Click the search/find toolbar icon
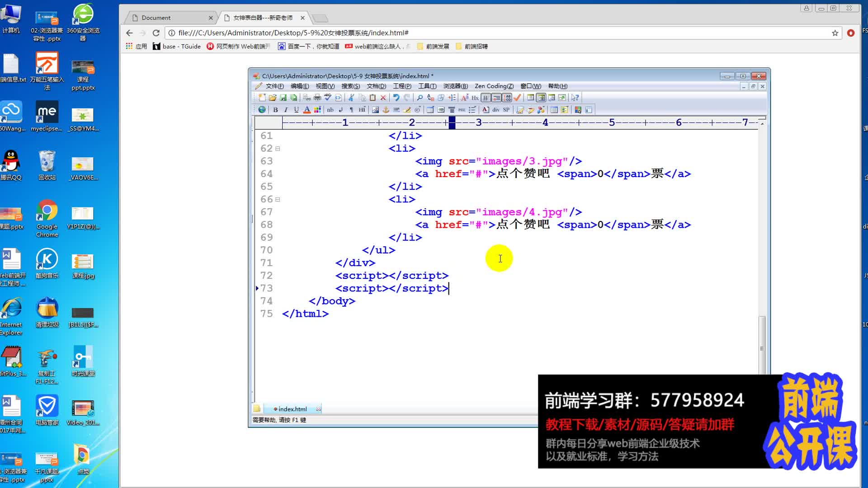Screen dimensions: 868x488 [421, 98]
